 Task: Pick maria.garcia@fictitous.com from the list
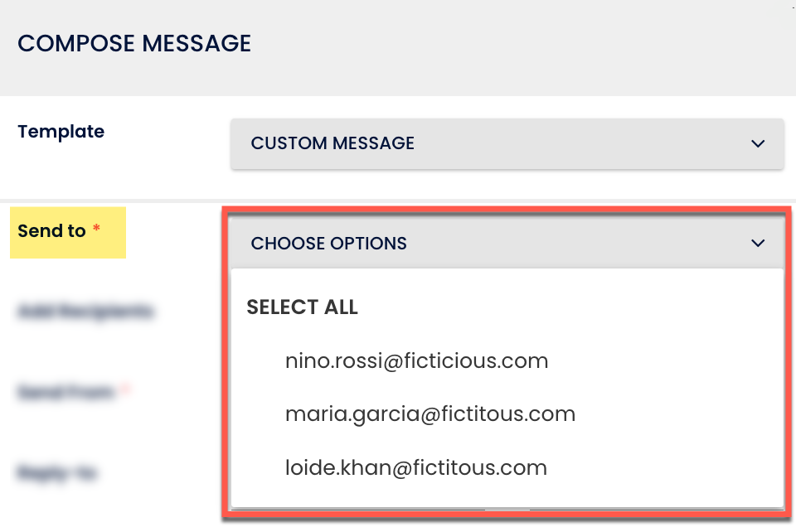(430, 414)
